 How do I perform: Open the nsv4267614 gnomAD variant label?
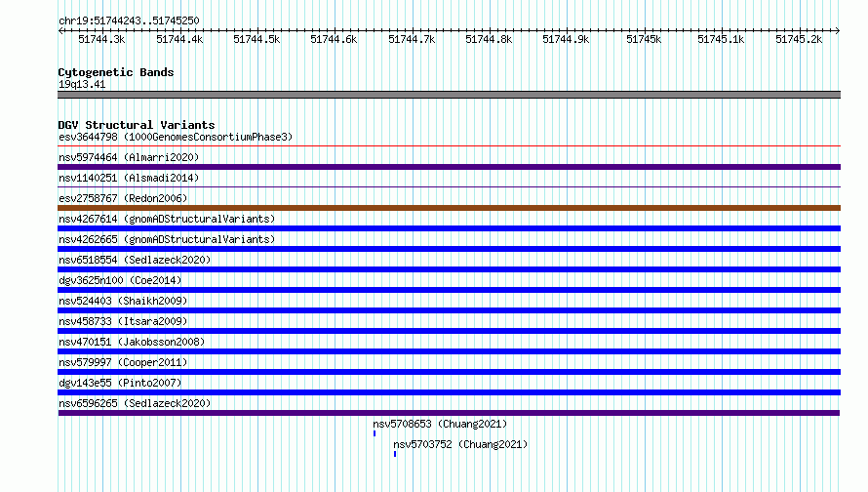[167, 219]
